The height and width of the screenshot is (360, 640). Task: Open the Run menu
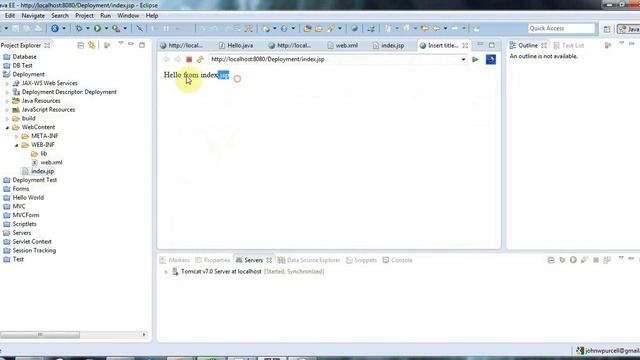105,16
